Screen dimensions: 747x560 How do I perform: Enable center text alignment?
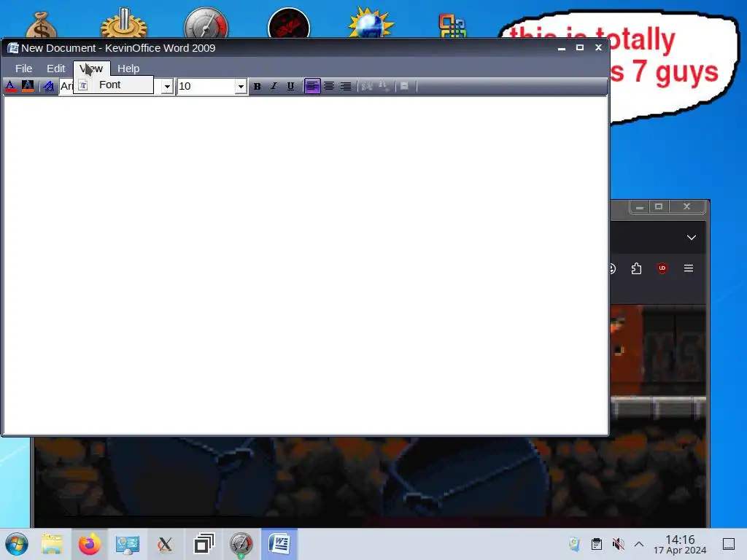(329, 86)
